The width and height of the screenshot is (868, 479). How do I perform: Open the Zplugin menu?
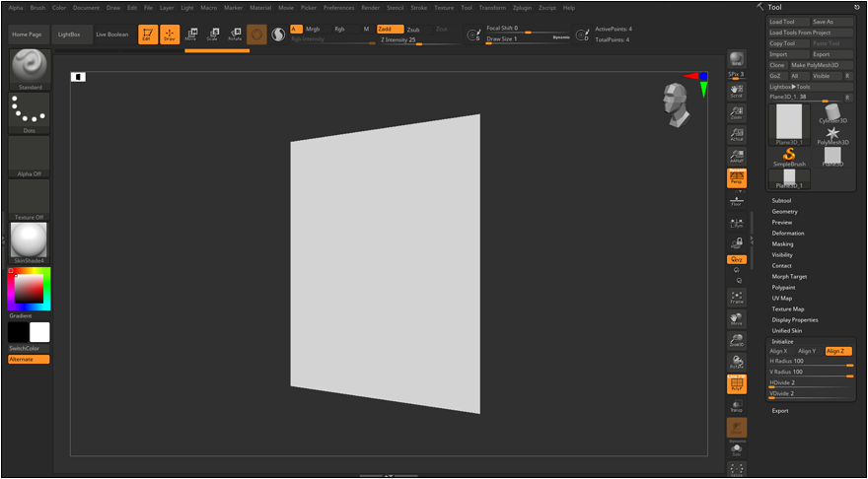[522, 7]
